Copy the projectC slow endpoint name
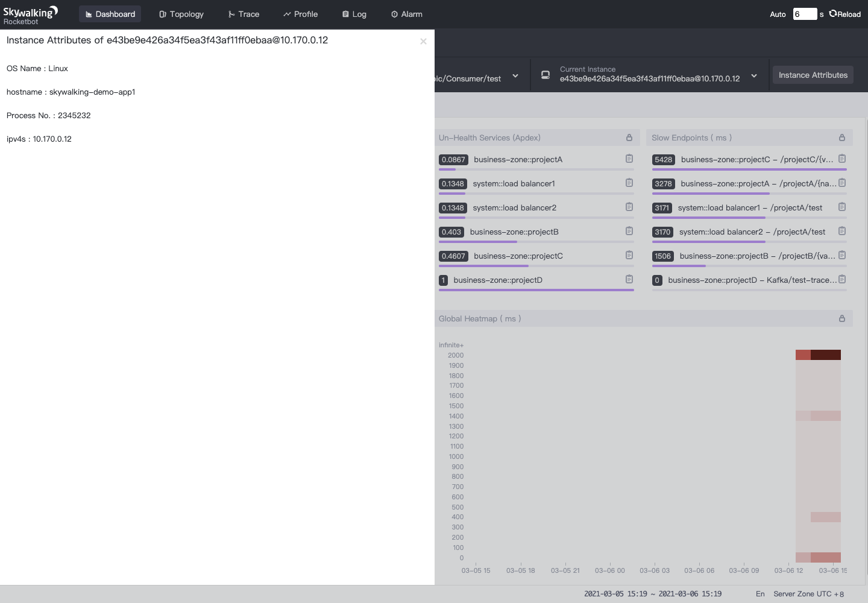 click(x=842, y=159)
